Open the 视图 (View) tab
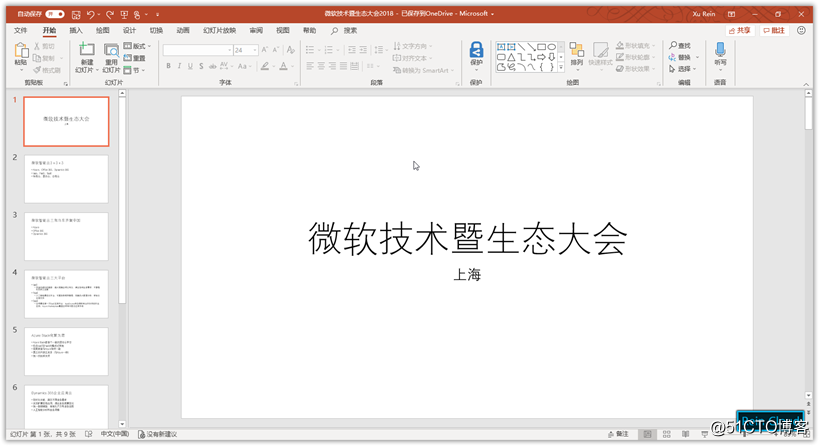 tap(283, 30)
